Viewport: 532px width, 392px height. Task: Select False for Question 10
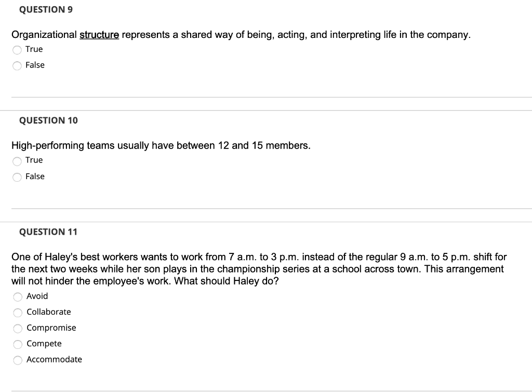click(x=17, y=177)
